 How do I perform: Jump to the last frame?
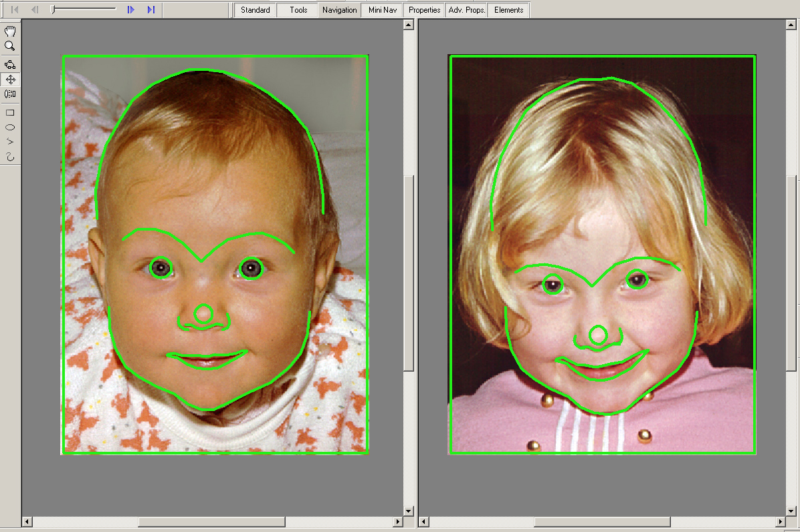pyautogui.click(x=151, y=9)
